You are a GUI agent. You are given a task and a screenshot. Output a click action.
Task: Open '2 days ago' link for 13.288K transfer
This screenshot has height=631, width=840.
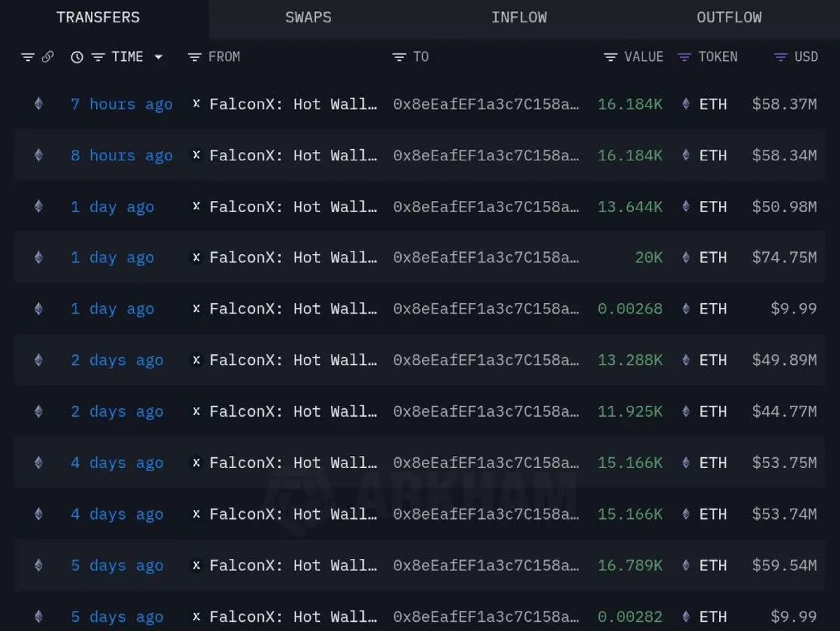click(x=117, y=361)
